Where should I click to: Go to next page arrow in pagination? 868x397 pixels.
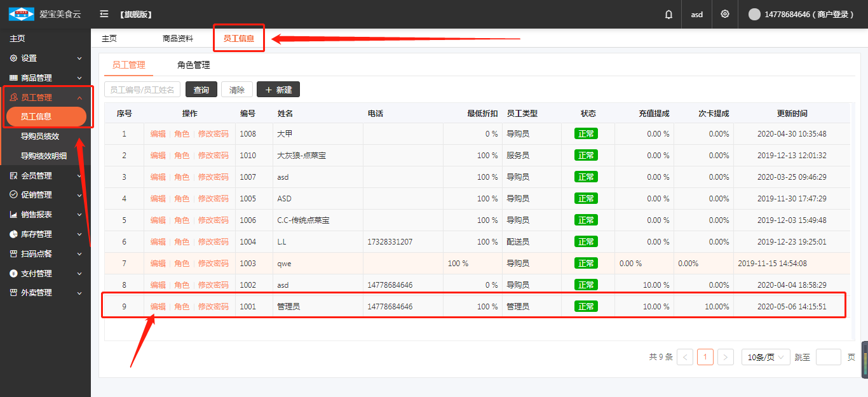tap(726, 357)
